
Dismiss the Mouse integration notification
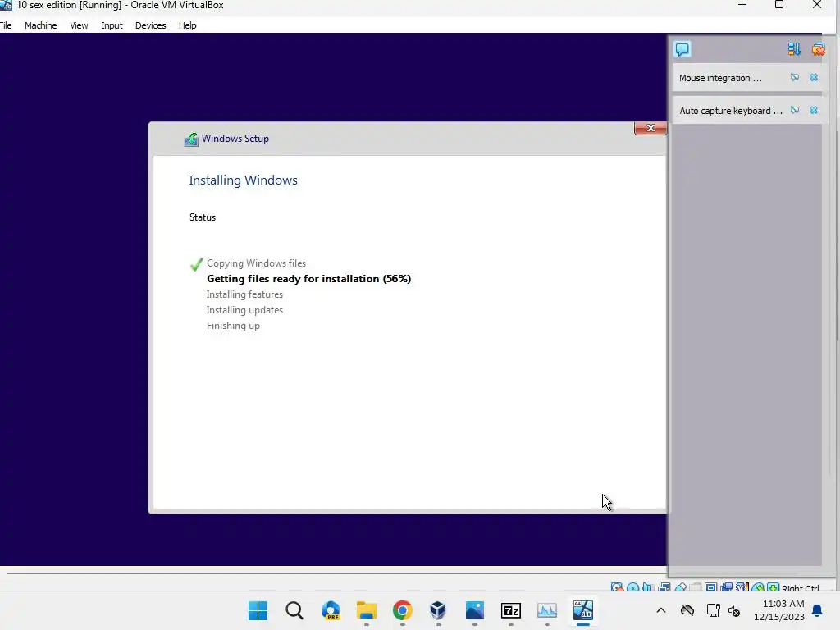click(x=814, y=78)
